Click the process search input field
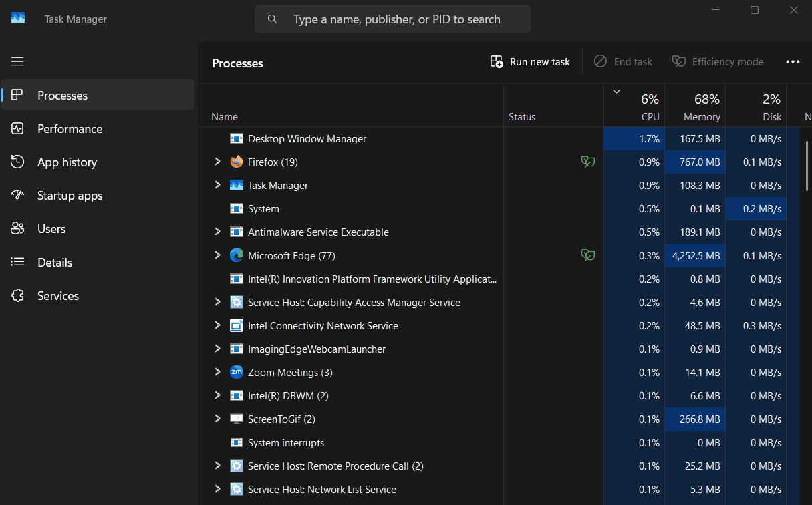Screen dimensions: 812x505 click(392, 19)
